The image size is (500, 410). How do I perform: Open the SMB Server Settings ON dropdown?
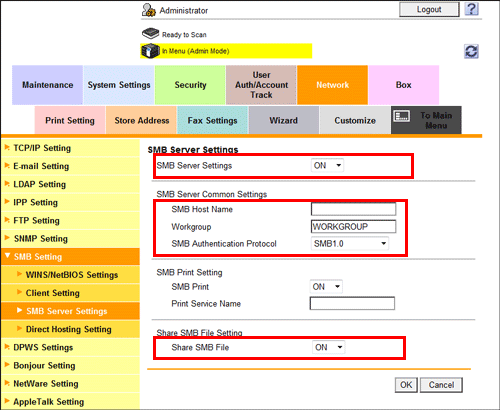point(327,165)
